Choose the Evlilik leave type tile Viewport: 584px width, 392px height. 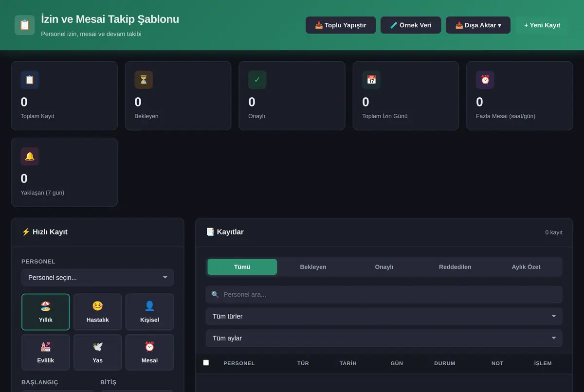tap(46, 352)
